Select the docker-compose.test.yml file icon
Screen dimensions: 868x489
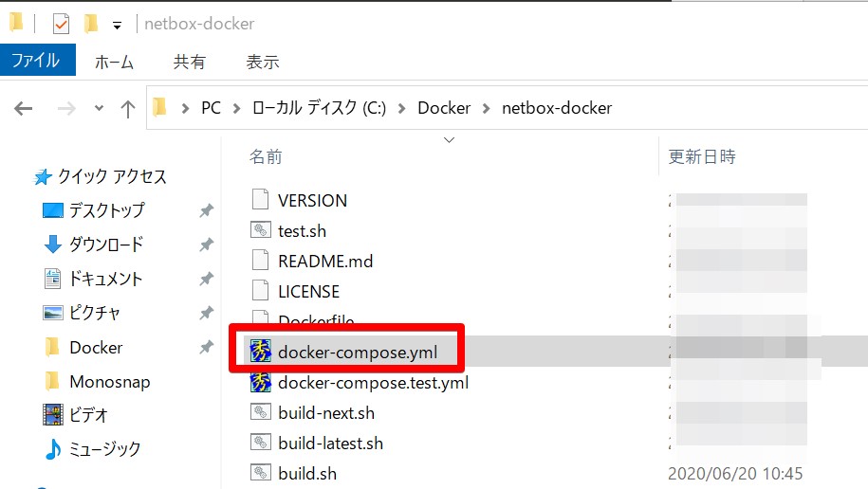pyautogui.click(x=260, y=382)
